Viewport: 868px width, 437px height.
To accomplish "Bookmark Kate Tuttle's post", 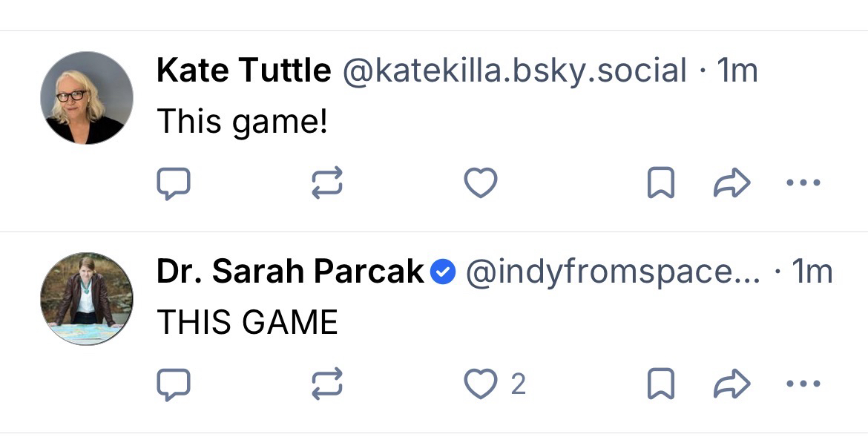I will coord(660,183).
